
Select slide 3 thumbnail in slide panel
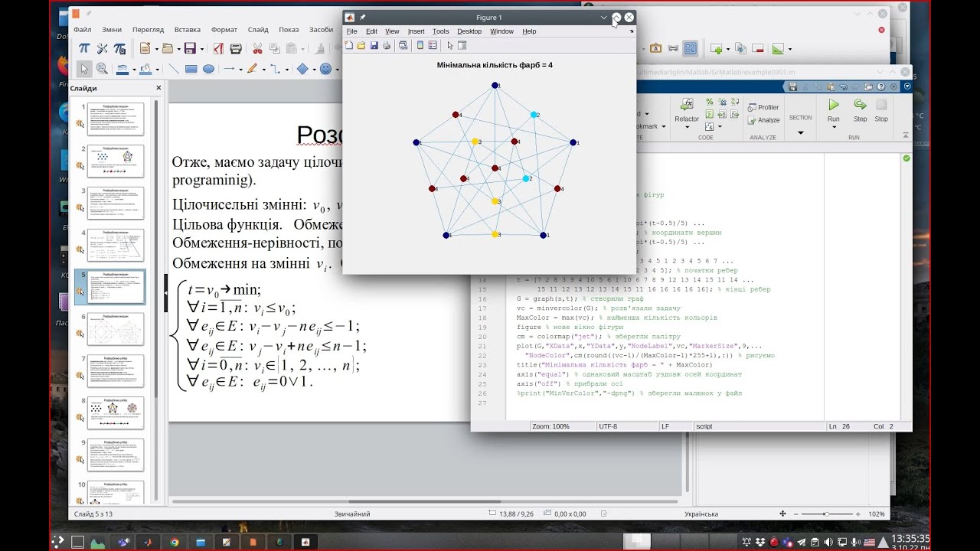tap(116, 203)
